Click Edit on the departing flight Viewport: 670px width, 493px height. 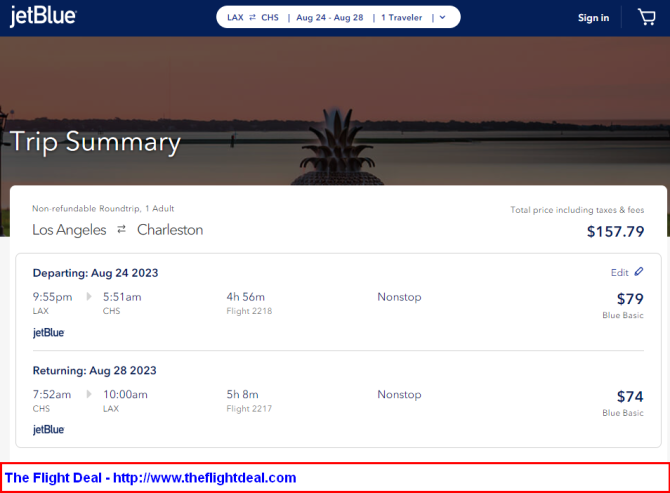(620, 273)
